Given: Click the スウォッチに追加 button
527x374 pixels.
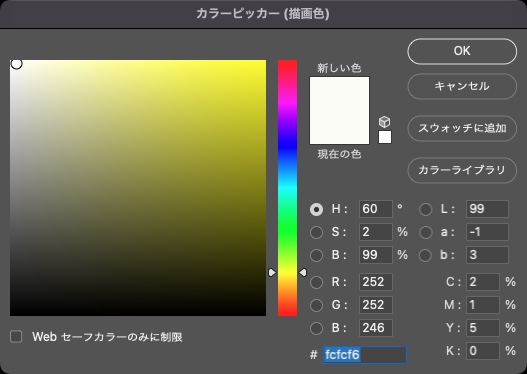Looking at the screenshot, I should (462, 128).
